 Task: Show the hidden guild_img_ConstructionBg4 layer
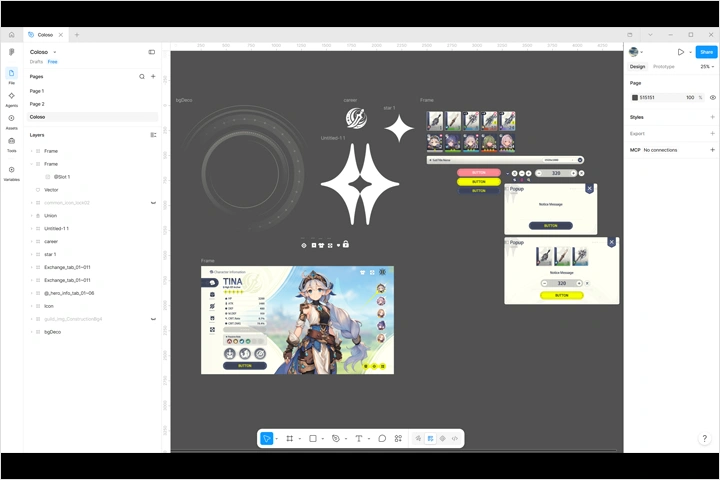153,319
